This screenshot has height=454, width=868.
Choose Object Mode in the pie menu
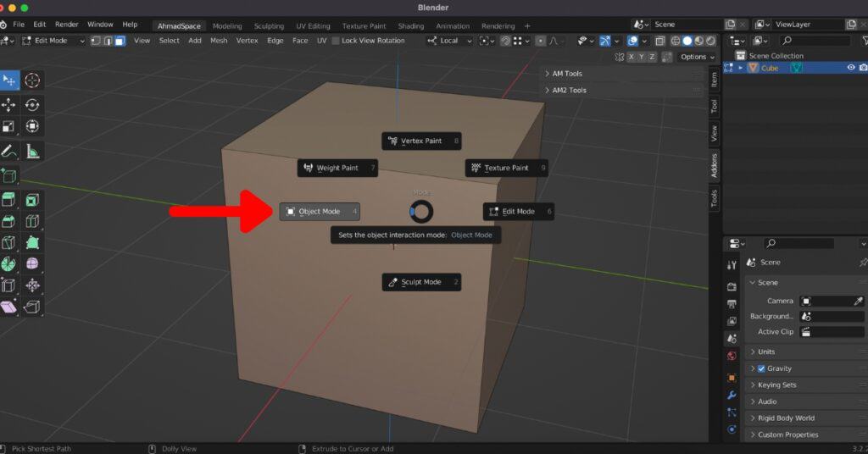point(320,212)
